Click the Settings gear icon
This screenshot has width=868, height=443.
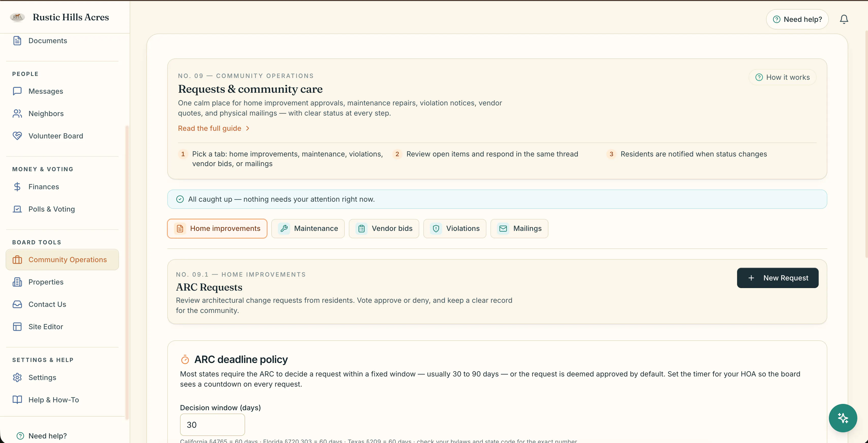click(x=17, y=378)
